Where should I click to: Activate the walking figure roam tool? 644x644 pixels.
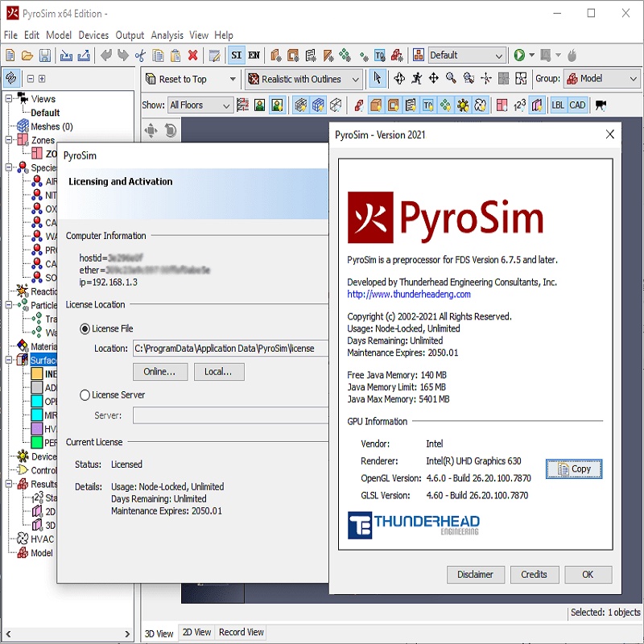point(415,79)
